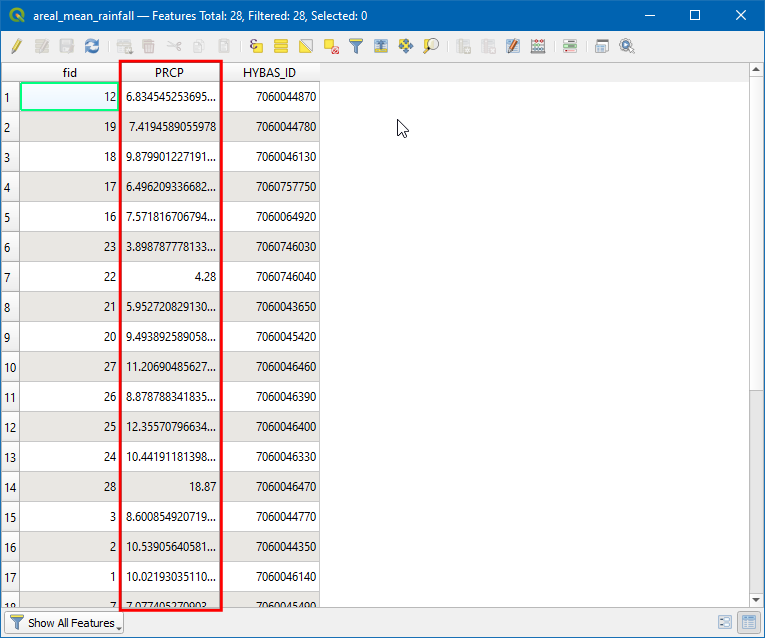Screen dimensions: 765x638
Task: Switch to table view
Action: (x=749, y=622)
